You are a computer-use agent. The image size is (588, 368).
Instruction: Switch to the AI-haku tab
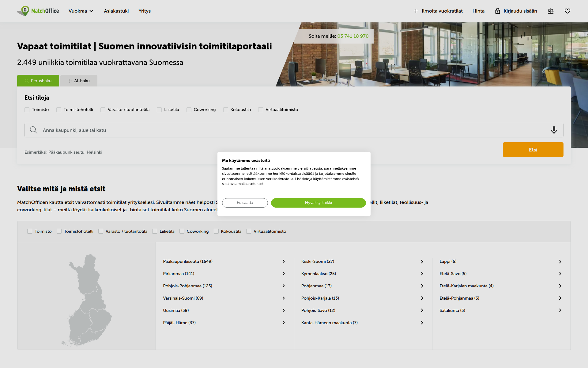tap(79, 81)
